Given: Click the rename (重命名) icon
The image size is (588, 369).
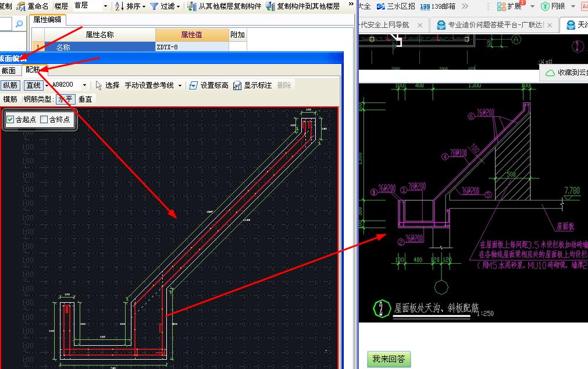Looking at the screenshot, I should click(x=21, y=6).
